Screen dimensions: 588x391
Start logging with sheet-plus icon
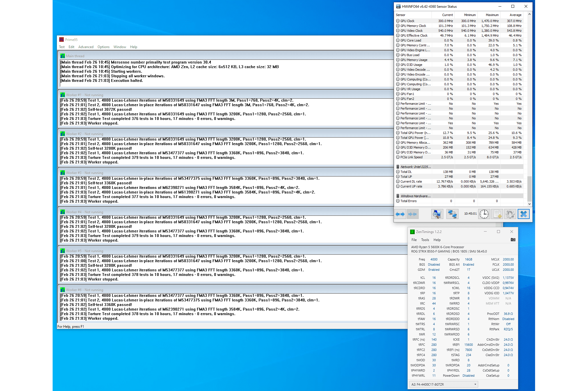(497, 214)
